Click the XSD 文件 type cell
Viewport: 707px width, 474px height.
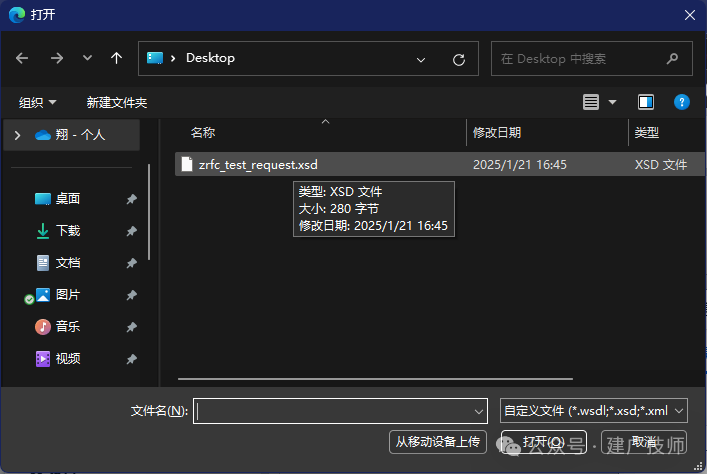coord(661,165)
